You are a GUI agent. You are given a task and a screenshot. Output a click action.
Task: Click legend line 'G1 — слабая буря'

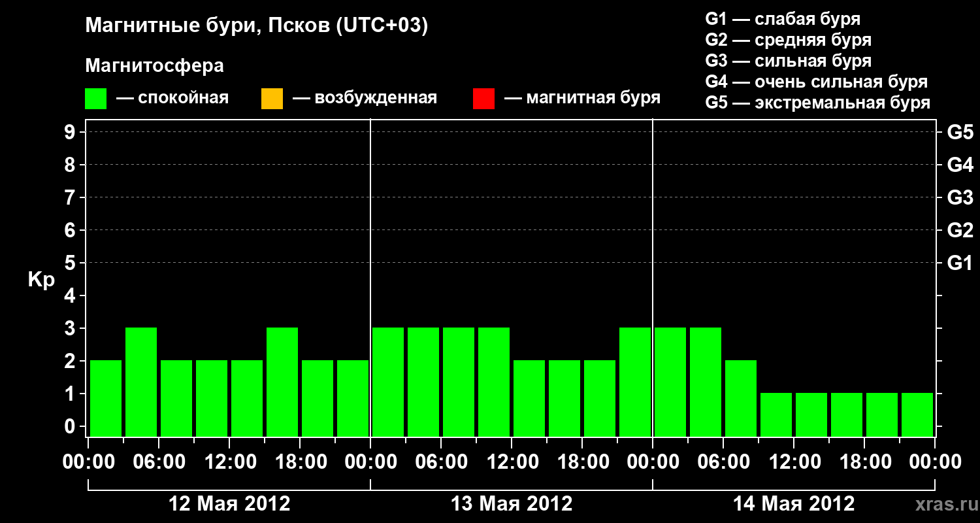point(783,19)
